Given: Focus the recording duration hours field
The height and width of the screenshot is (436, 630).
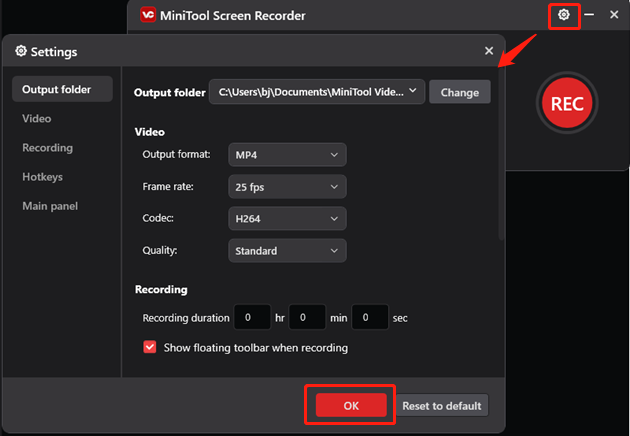Looking at the screenshot, I should pyautogui.click(x=252, y=317).
